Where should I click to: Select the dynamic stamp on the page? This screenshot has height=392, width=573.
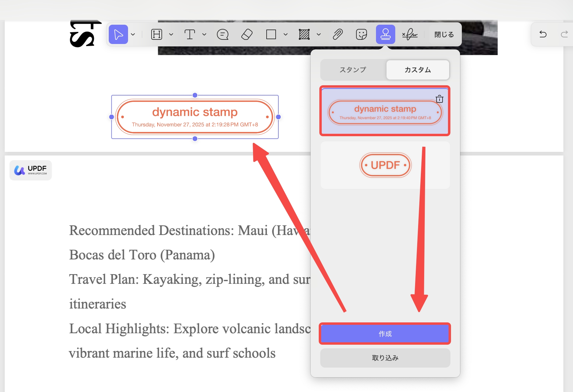[x=195, y=117]
